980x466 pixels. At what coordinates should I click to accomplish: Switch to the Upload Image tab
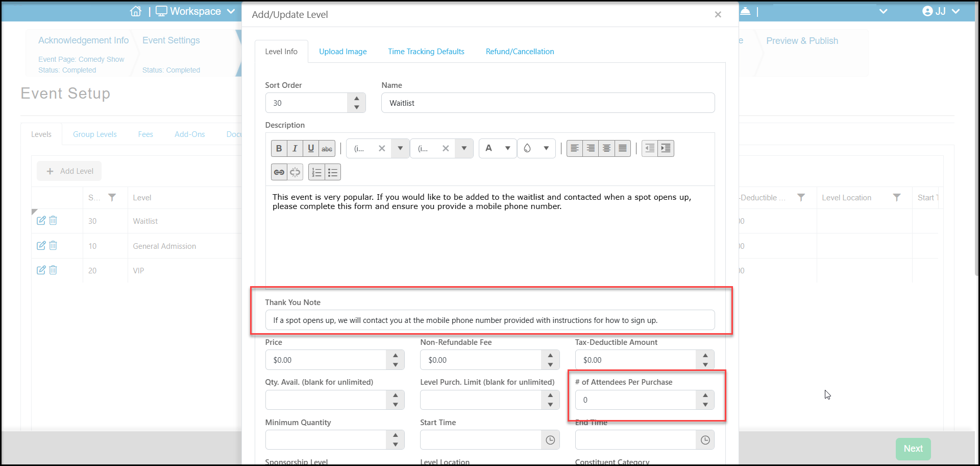pyautogui.click(x=343, y=52)
